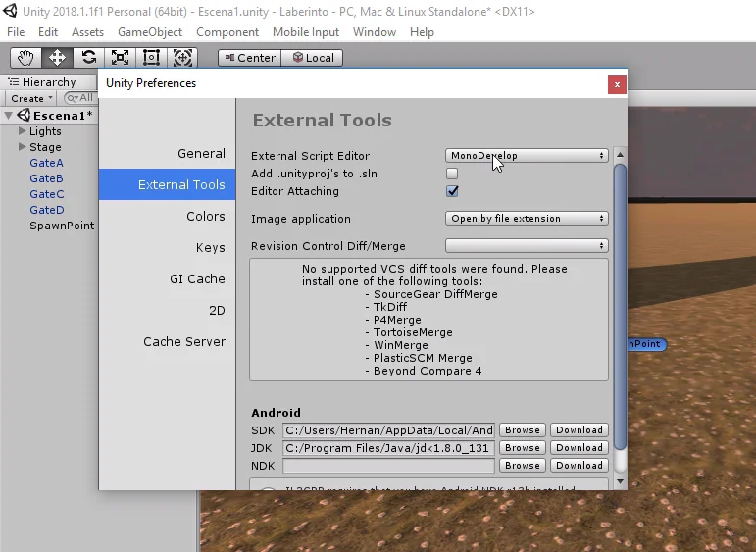Click Browse for the JDK path
Viewport: 756px width, 552px height.
523,448
